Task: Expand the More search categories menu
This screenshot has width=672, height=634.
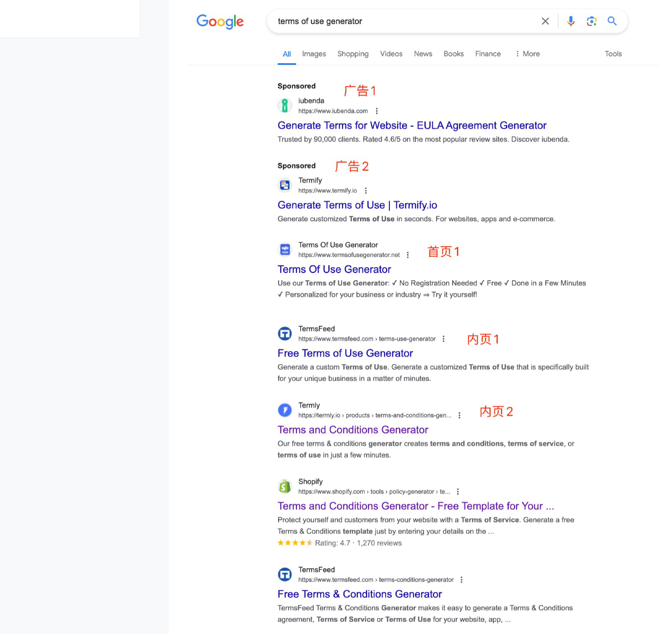Action: 527,54
